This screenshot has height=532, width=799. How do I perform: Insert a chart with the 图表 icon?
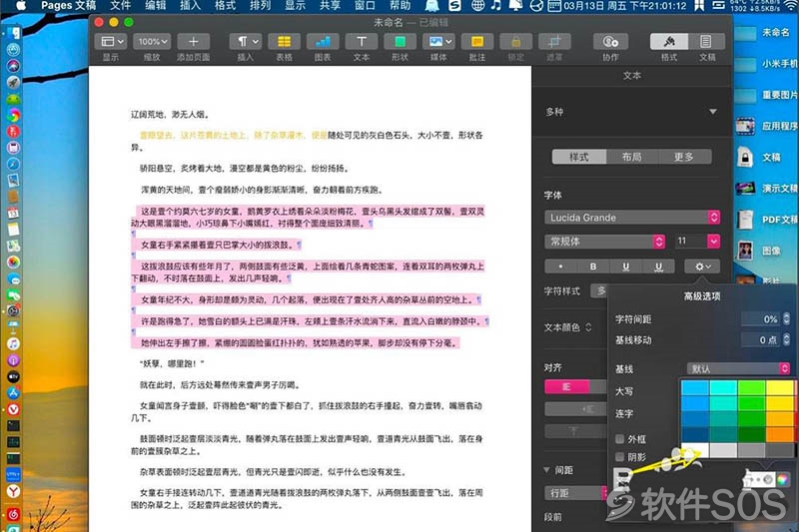pyautogui.click(x=323, y=41)
